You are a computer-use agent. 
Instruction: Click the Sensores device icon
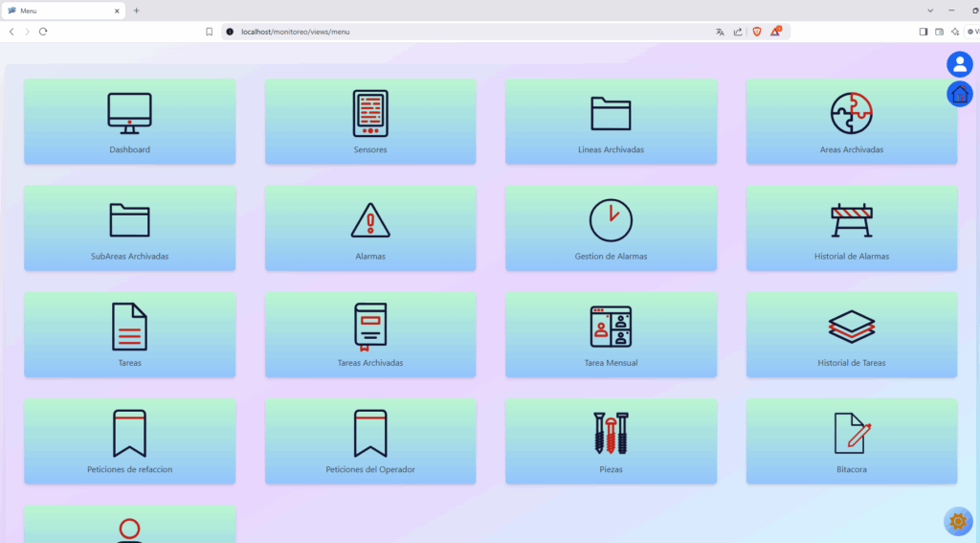370,114
